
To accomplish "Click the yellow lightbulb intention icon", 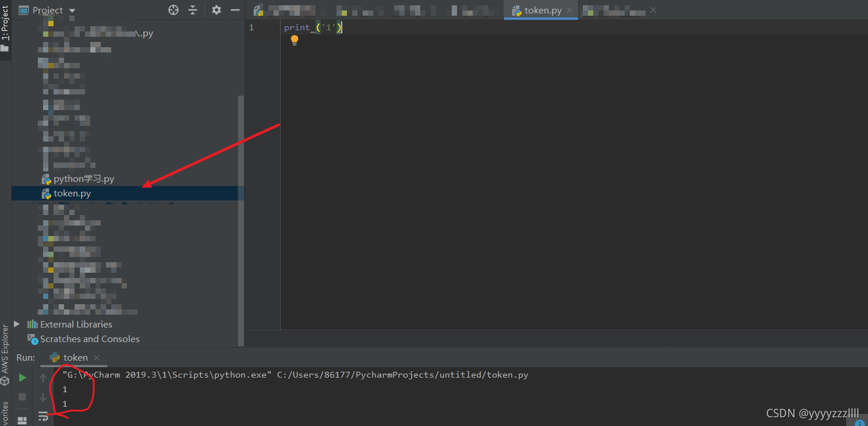I will coord(295,40).
